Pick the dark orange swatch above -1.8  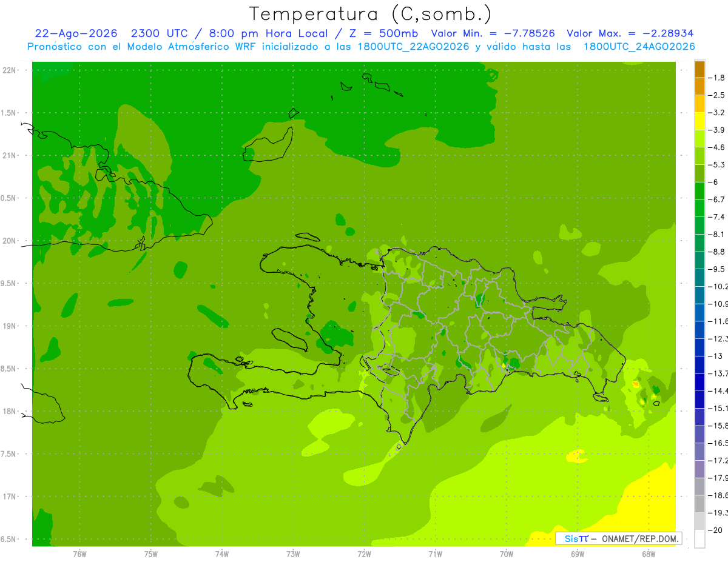pos(699,69)
